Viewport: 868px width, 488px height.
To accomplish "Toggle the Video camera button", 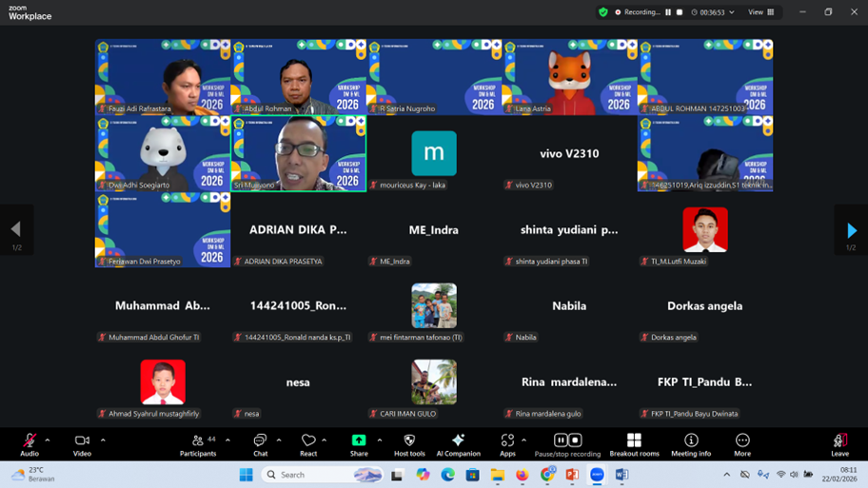I will 82,442.
